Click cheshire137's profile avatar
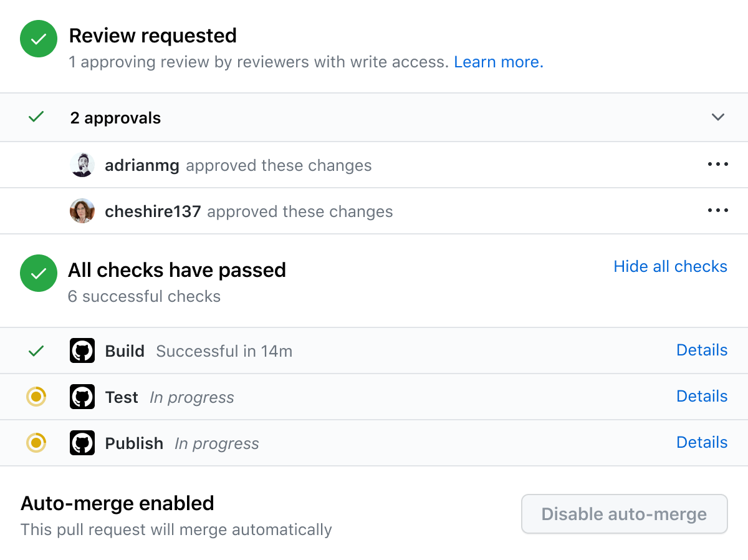The width and height of the screenshot is (748, 560). 82,211
